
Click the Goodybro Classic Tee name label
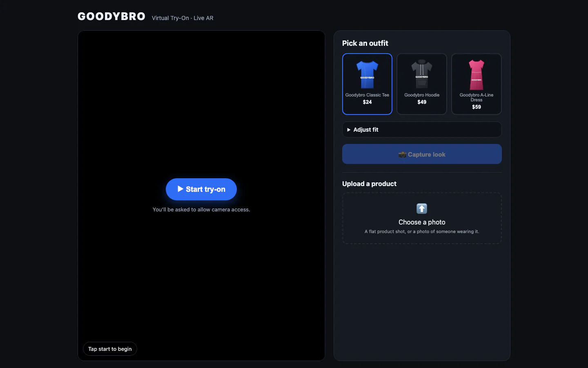(367, 95)
